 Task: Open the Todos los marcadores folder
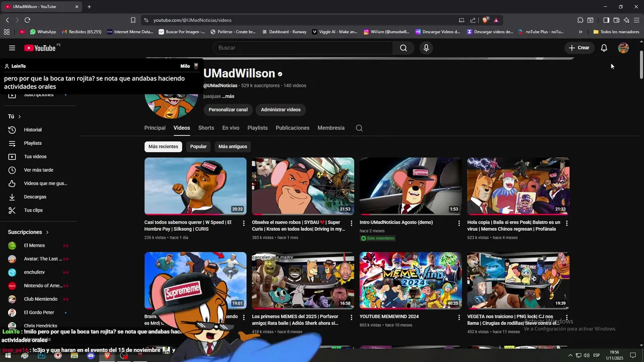click(616, 32)
